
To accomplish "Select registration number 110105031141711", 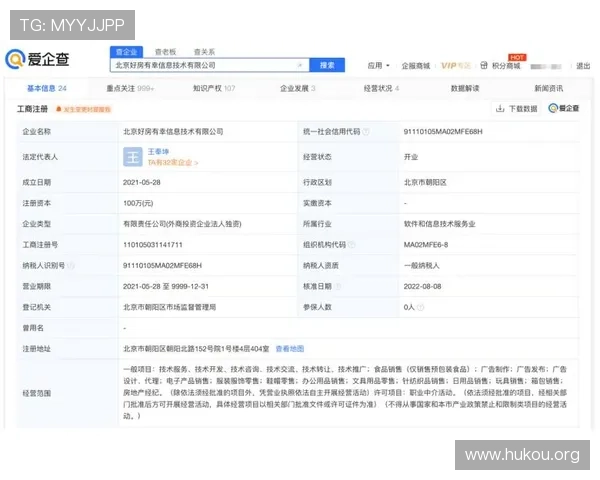I will click(153, 245).
